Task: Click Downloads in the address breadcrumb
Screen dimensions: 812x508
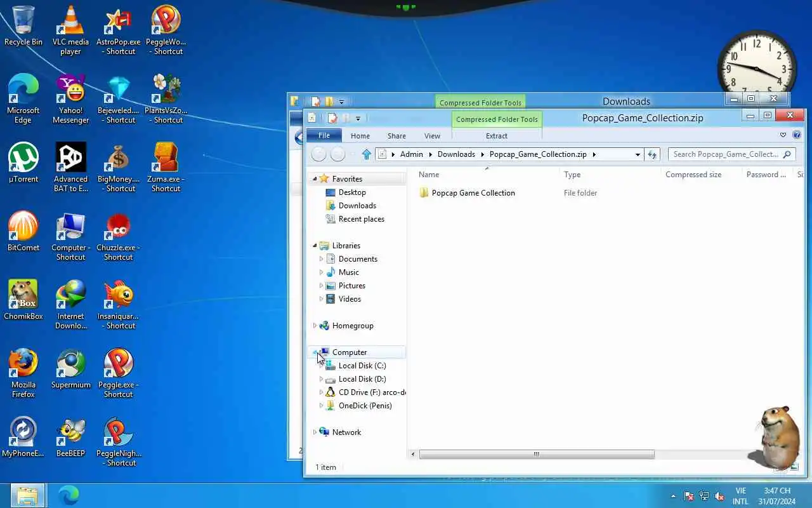Action: (456, 154)
